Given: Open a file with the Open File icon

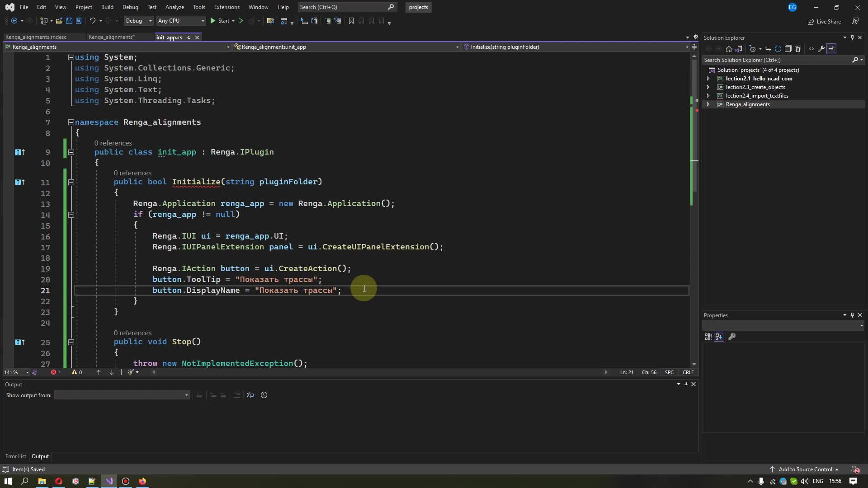Looking at the screenshot, I should 59,21.
